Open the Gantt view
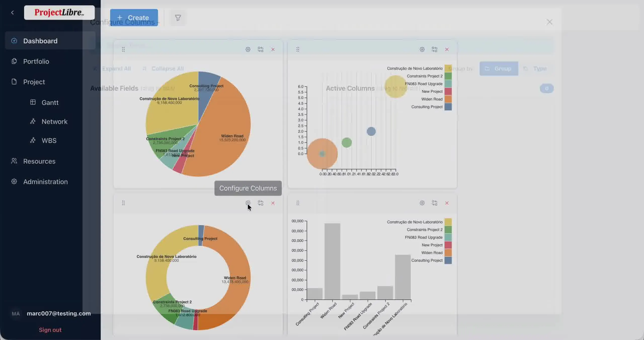The image size is (644, 340). pyautogui.click(x=50, y=103)
